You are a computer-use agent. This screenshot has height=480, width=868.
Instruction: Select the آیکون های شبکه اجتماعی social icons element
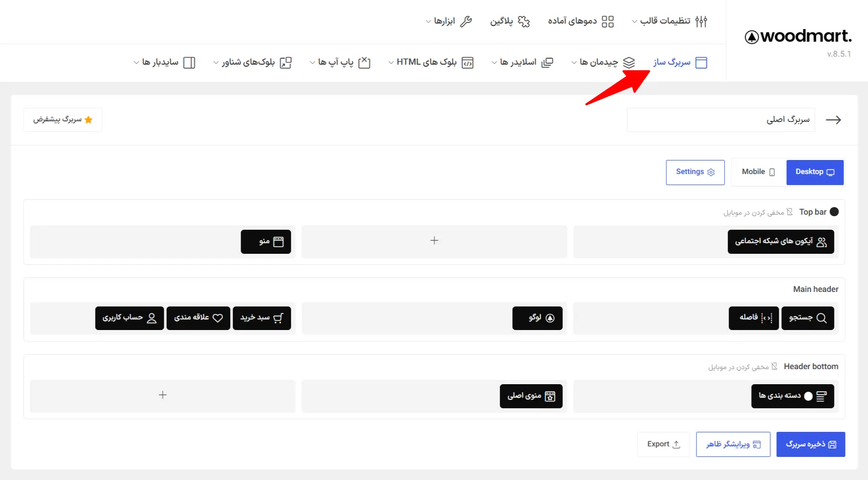coord(781,242)
